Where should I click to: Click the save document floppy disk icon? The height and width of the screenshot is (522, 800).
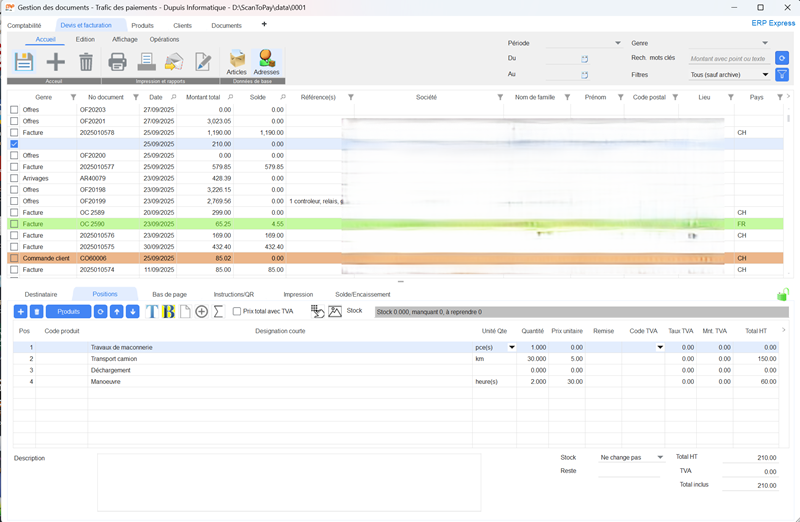coord(24,62)
